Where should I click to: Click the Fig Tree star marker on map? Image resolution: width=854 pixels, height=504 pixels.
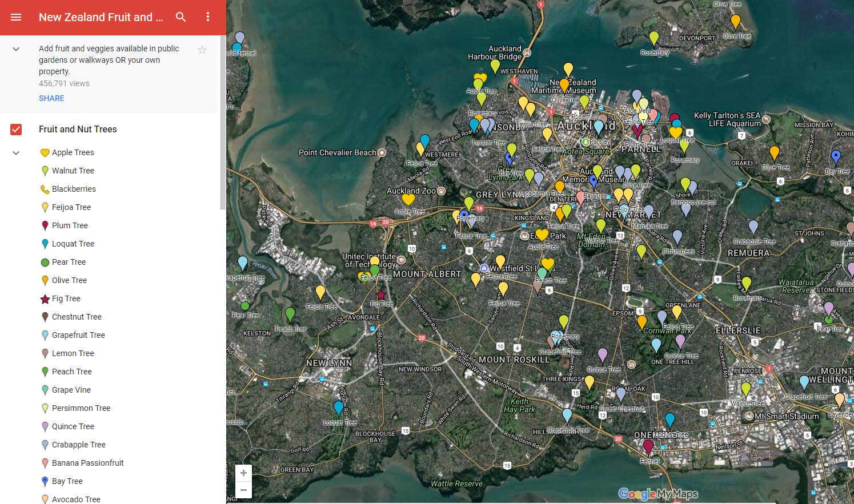(x=381, y=295)
